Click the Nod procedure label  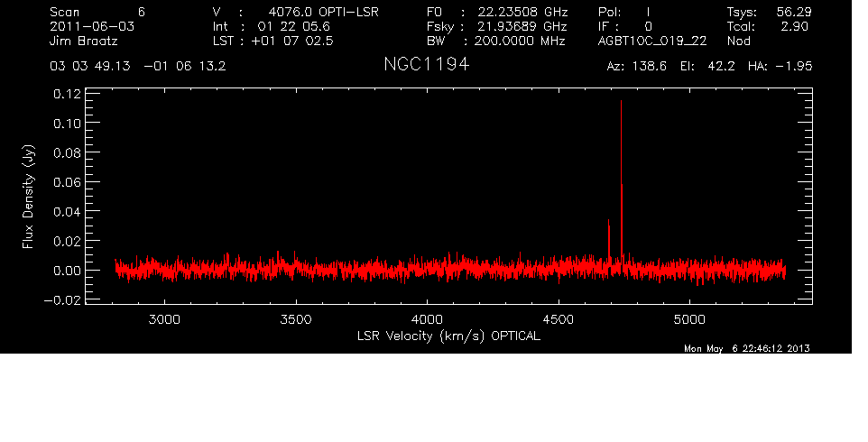pos(738,41)
